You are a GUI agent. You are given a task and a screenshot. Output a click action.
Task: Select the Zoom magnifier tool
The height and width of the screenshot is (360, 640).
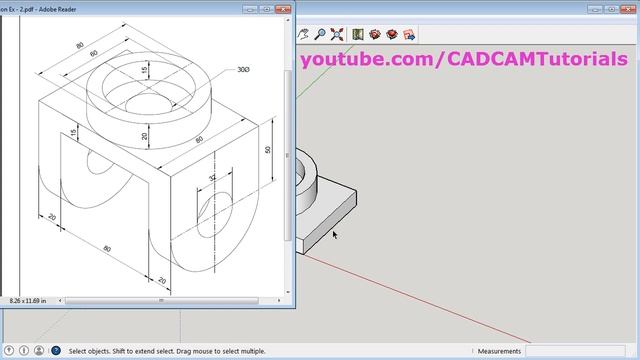[x=320, y=34]
